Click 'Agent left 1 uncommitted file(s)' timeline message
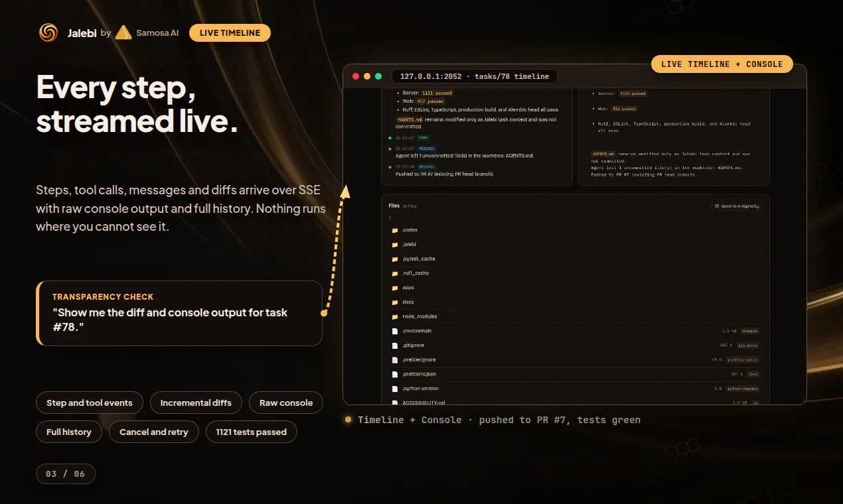Screen dimensions: 843x504 pos(465,156)
